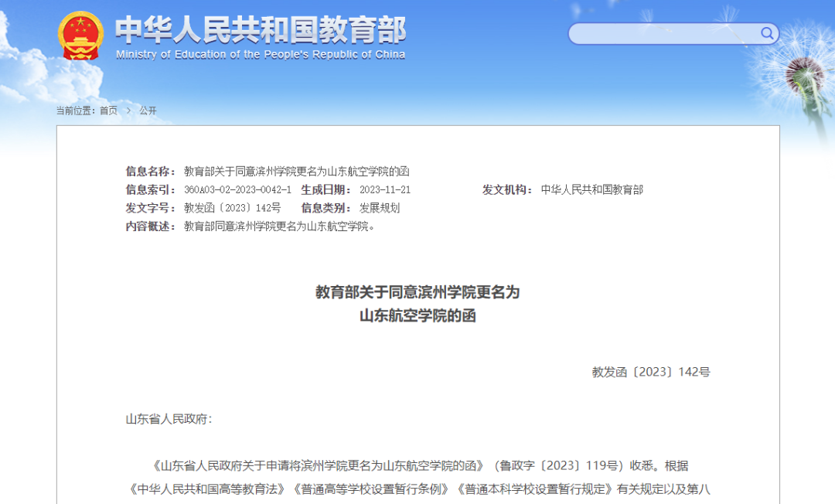Click the 信息类别 value 发展规划

point(378,208)
